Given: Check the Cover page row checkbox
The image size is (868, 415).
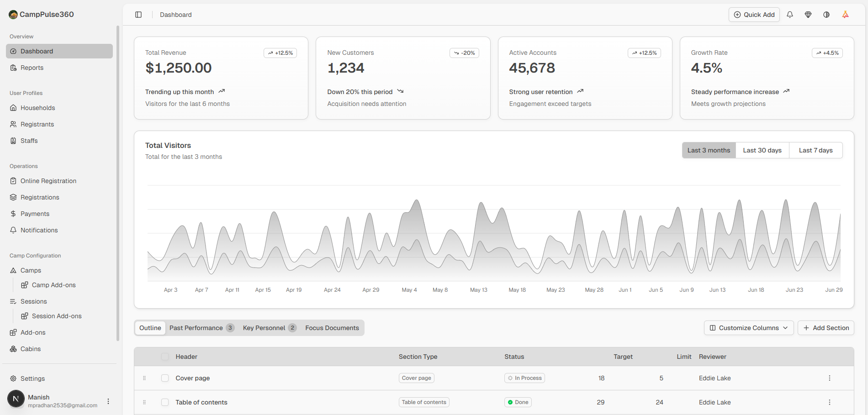Looking at the screenshot, I should (x=165, y=378).
